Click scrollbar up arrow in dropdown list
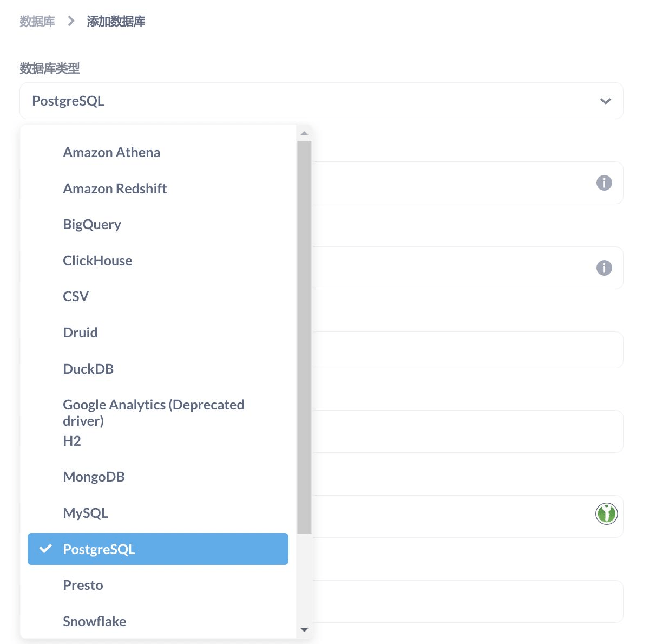 [x=304, y=133]
